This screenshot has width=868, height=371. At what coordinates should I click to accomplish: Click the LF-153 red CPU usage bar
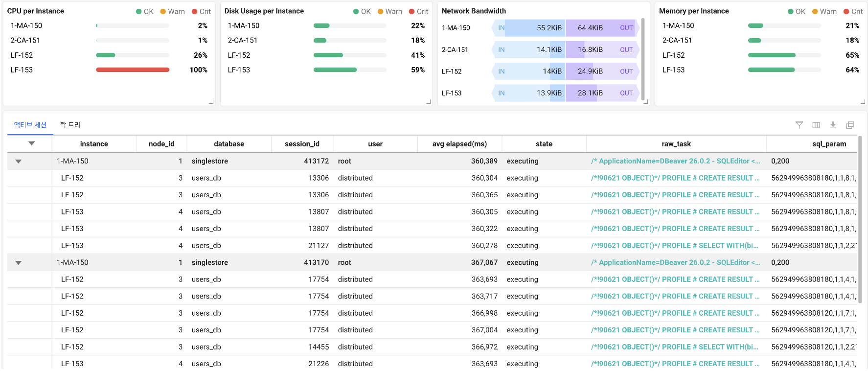(133, 70)
